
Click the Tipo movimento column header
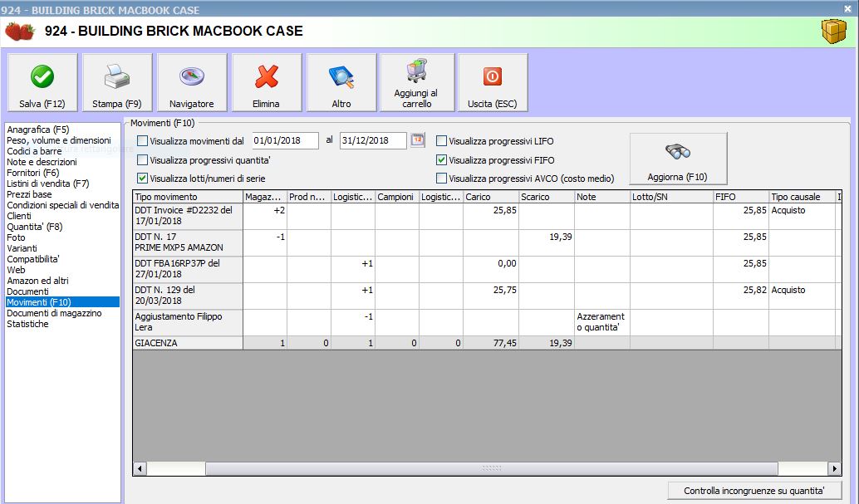188,197
